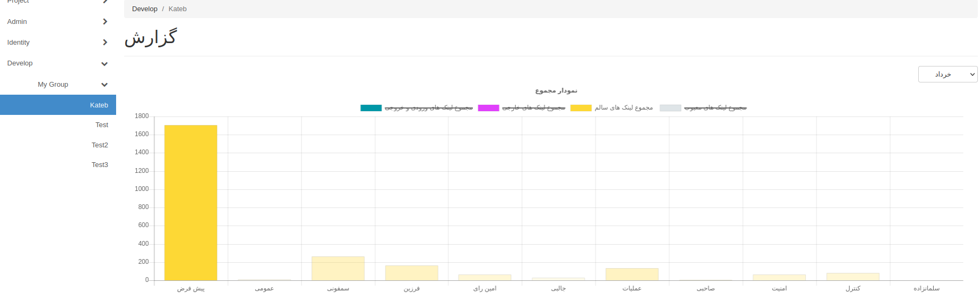Open the خرداد month dropdown
This screenshot has height=308, width=980.
948,74
